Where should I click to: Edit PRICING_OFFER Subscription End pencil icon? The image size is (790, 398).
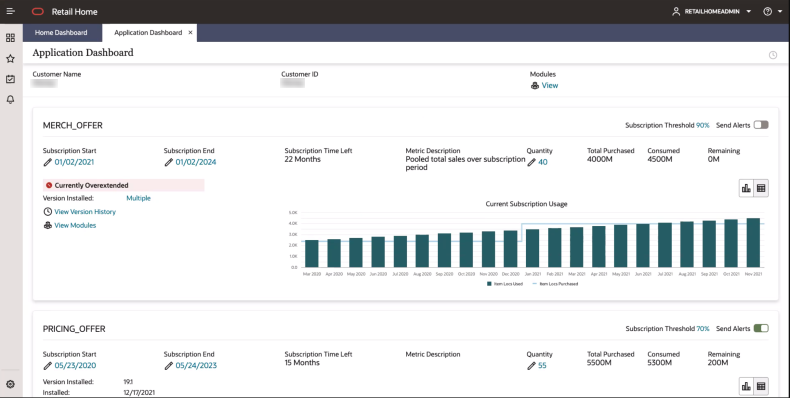(169, 366)
